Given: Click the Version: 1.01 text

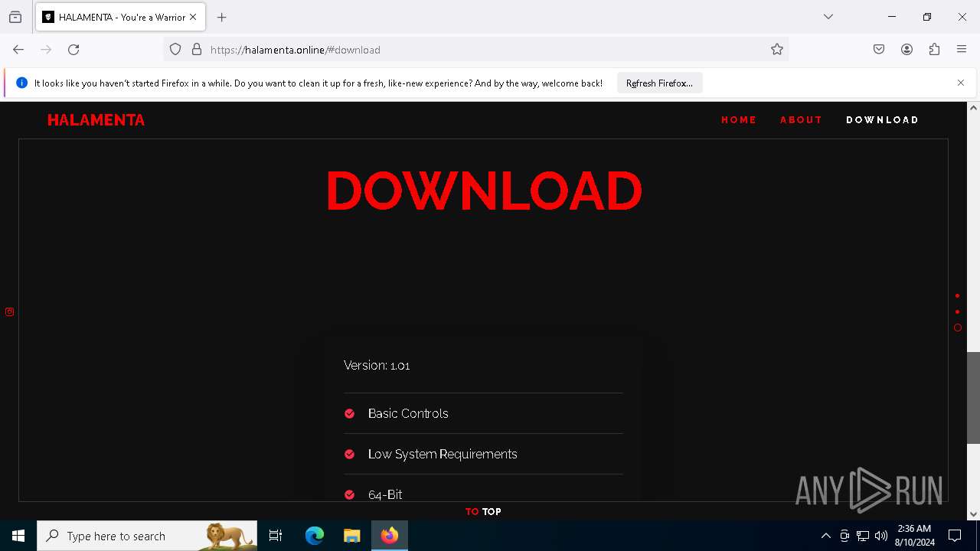Looking at the screenshot, I should [377, 366].
